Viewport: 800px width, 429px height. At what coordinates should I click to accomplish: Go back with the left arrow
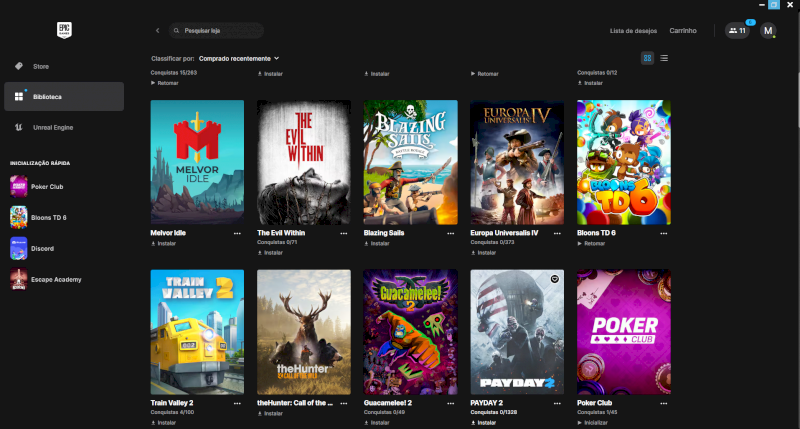(x=158, y=31)
